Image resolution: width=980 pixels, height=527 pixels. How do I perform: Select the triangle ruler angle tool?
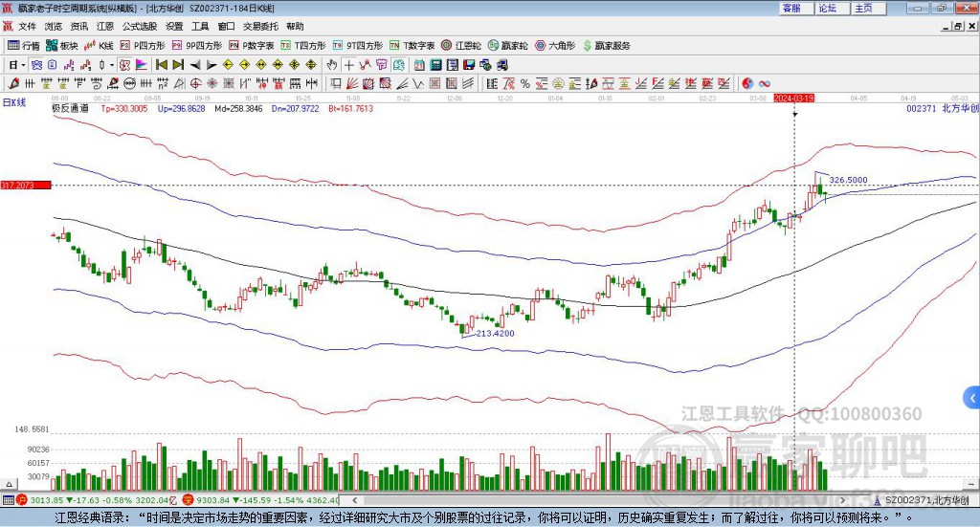click(x=179, y=83)
